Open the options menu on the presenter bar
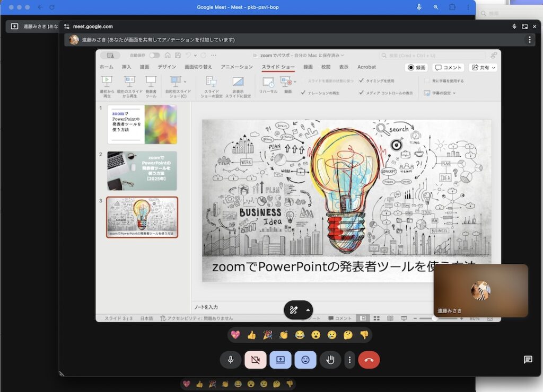Screen dimensions: 543x392 coord(530,40)
